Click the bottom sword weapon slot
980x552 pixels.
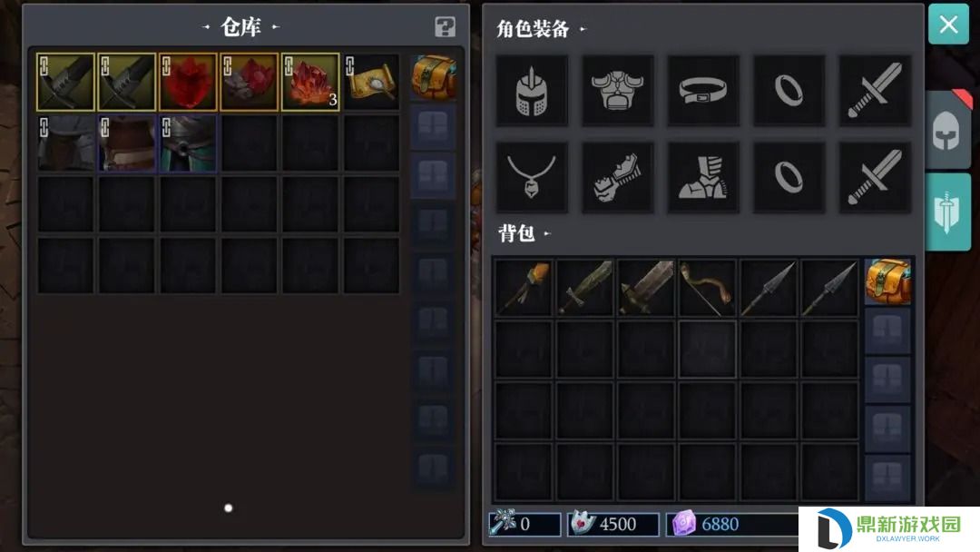click(x=875, y=178)
